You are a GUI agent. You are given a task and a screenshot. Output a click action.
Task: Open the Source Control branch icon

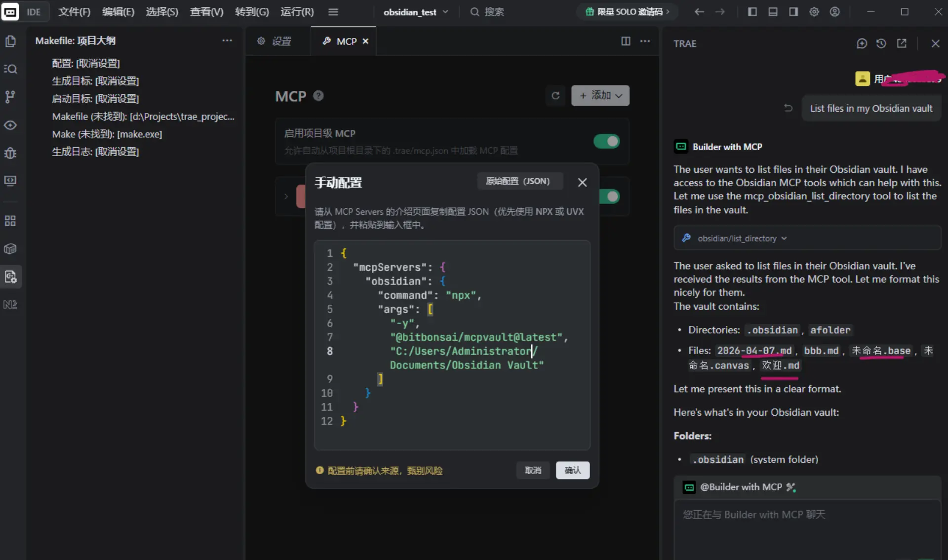point(10,97)
